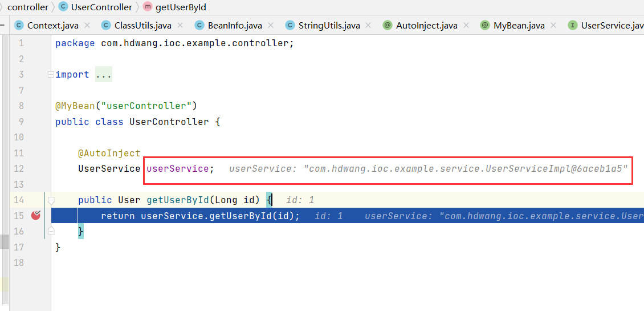Click the annotation icon on AutoInject.java tab
Image resolution: width=644 pixels, height=311 pixels.
pyautogui.click(x=388, y=26)
